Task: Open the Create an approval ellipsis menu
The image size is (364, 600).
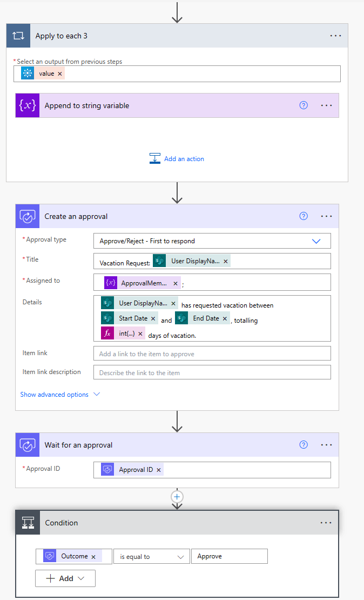Action: tap(326, 216)
